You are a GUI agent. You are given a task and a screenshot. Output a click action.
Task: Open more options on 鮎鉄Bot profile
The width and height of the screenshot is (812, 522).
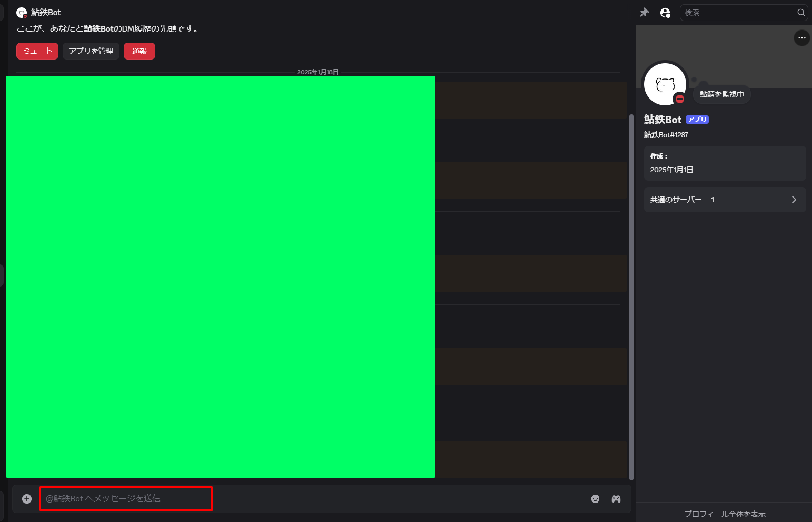[801, 38]
